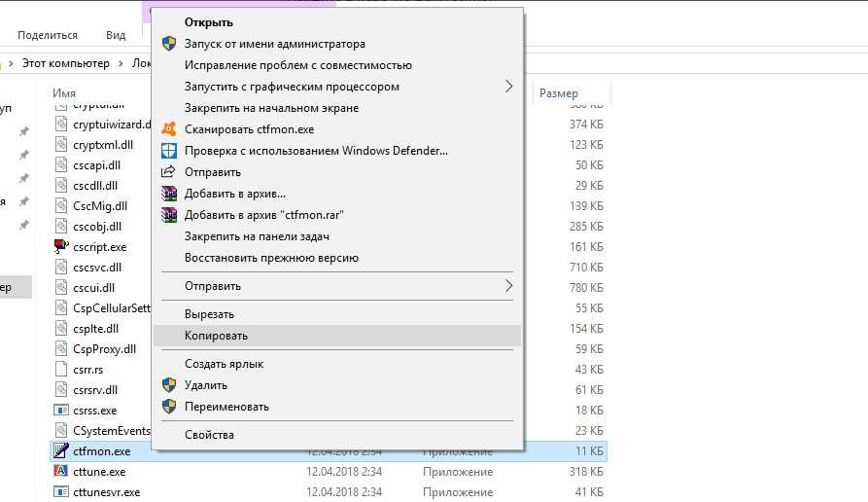
Task: Choose Закрепить на панели задач
Action: (337, 236)
